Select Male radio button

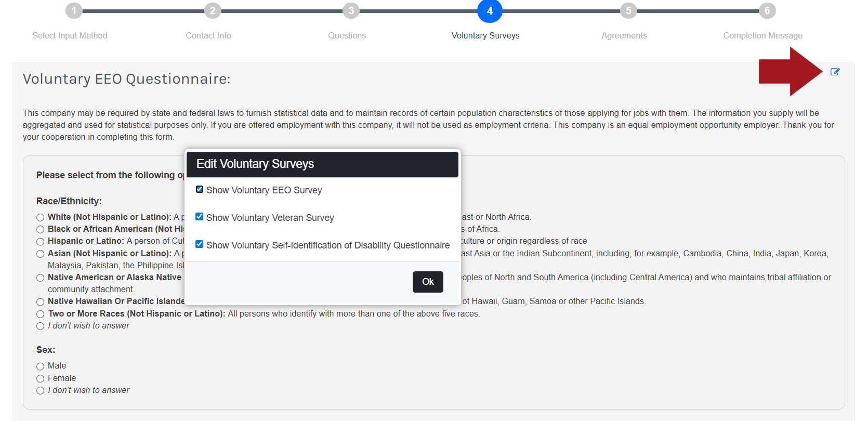pyautogui.click(x=41, y=366)
